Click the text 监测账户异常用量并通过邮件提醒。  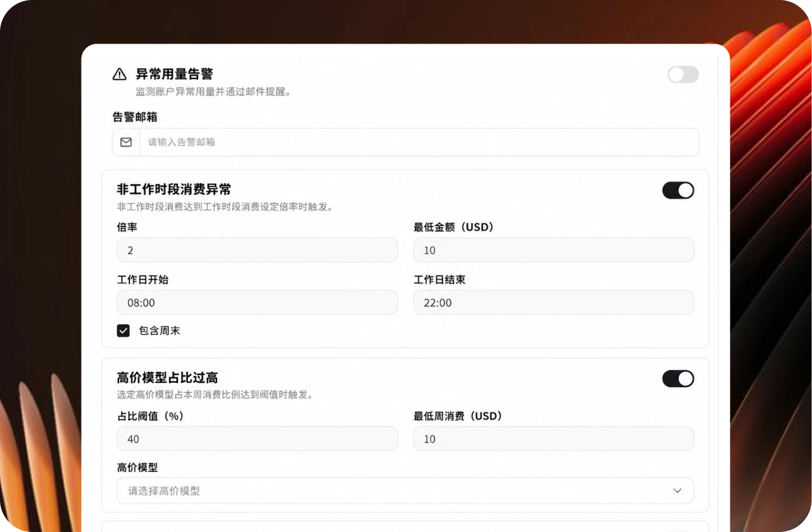click(213, 91)
